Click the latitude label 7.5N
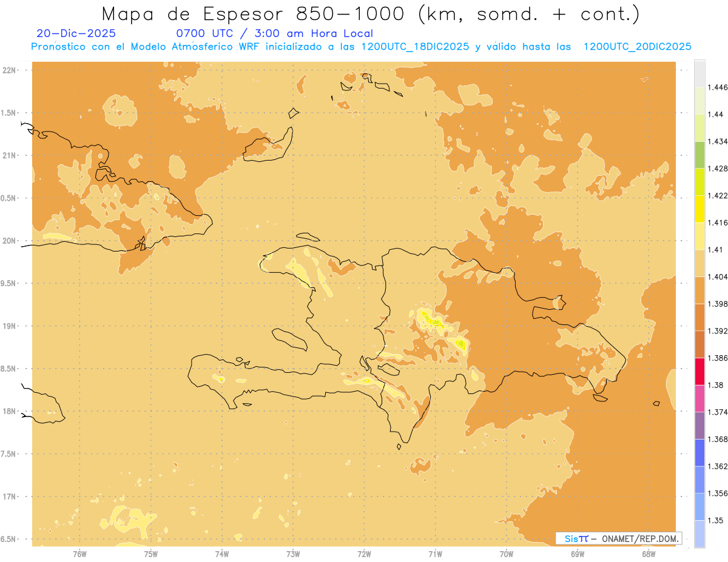 click(8, 454)
